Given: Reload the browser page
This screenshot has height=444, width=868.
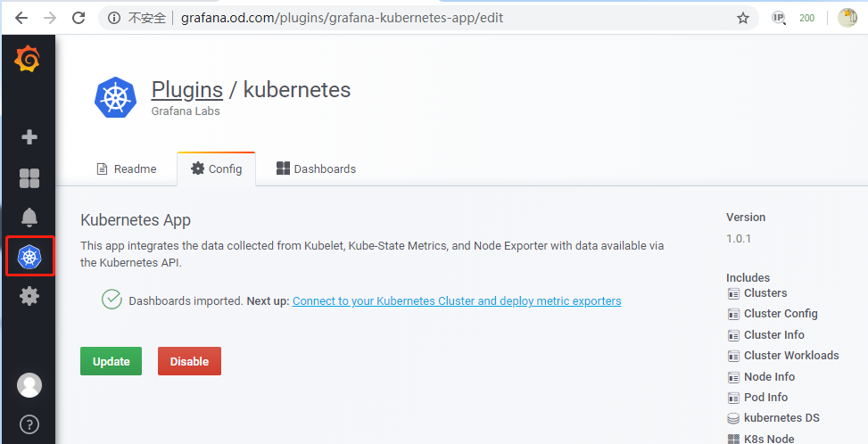Looking at the screenshot, I should [x=79, y=18].
